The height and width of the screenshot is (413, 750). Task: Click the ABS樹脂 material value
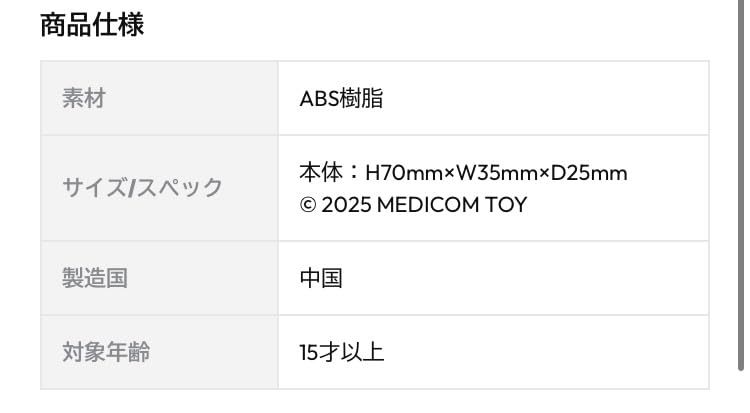341,99
